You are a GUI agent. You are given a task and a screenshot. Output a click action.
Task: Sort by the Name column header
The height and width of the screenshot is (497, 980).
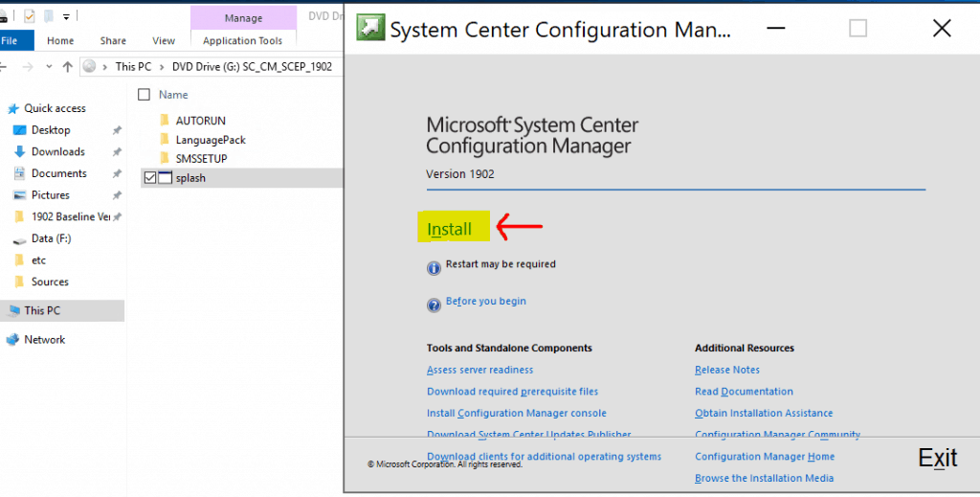173,95
